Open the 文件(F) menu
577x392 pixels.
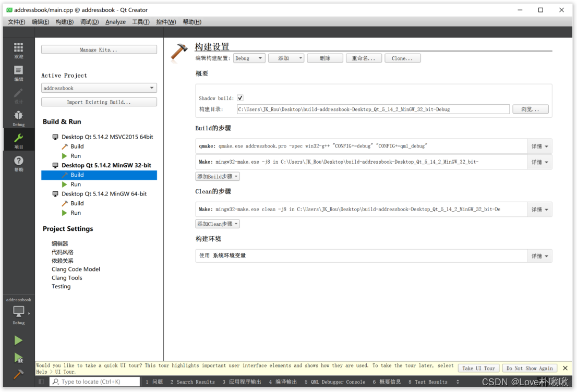point(17,22)
